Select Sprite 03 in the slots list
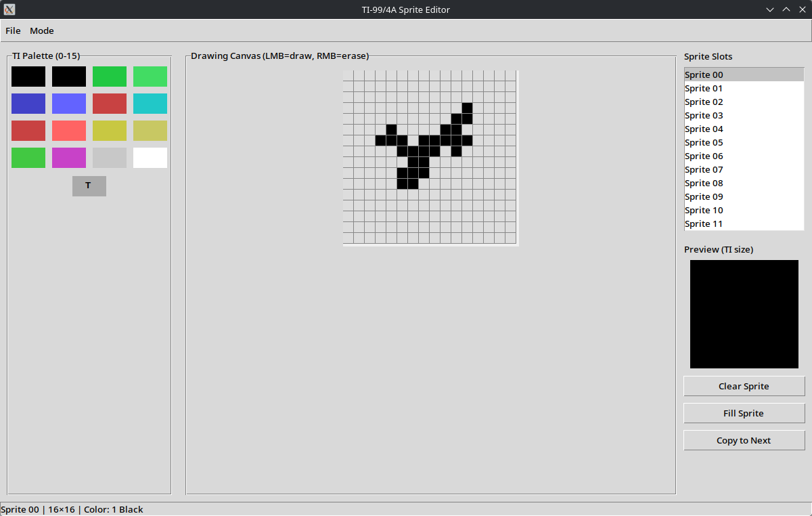This screenshot has height=516, width=812. coord(744,115)
